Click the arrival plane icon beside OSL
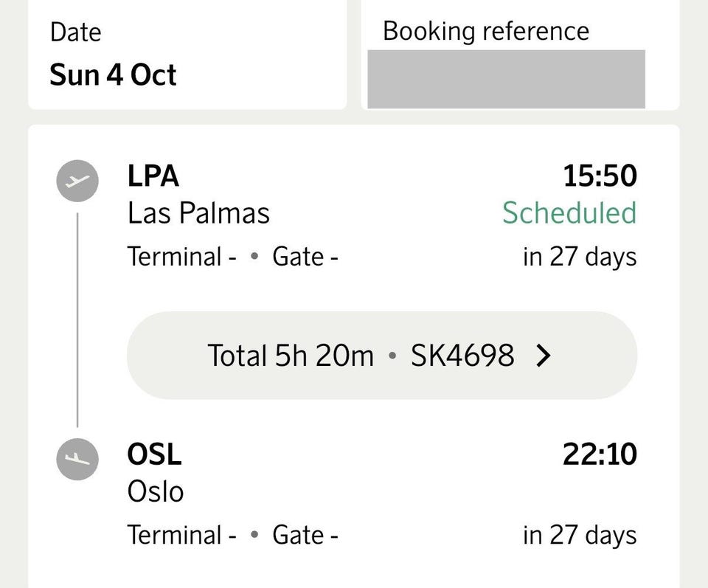This screenshot has height=588, width=708. [77, 459]
